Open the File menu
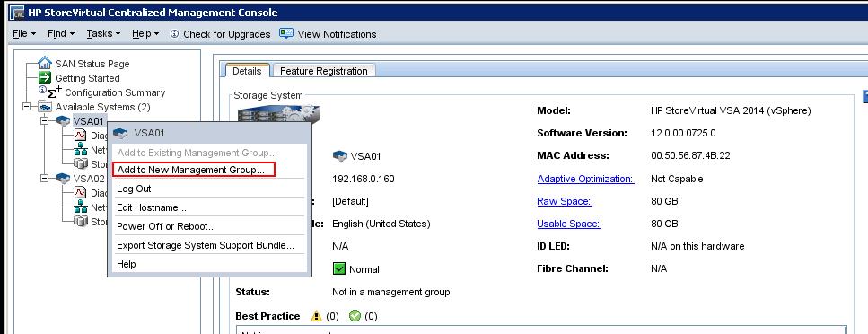868x334 pixels. [24, 34]
